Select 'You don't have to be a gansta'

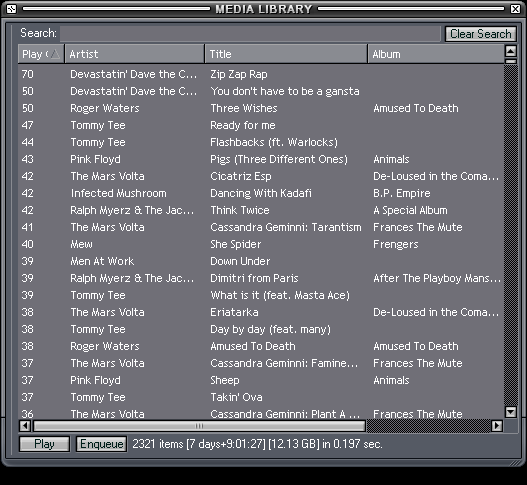(x=285, y=91)
